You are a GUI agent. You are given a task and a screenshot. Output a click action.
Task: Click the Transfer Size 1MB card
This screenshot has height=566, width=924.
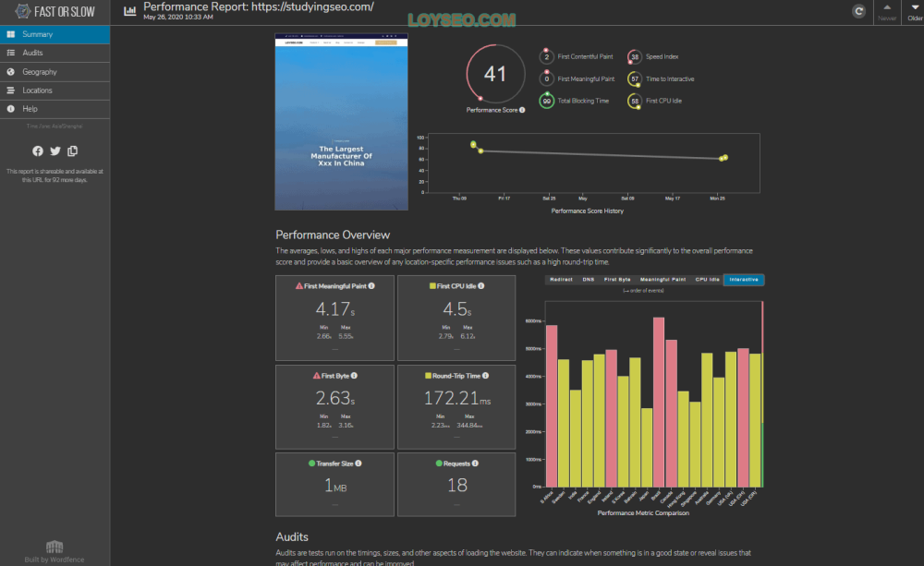[334, 485]
